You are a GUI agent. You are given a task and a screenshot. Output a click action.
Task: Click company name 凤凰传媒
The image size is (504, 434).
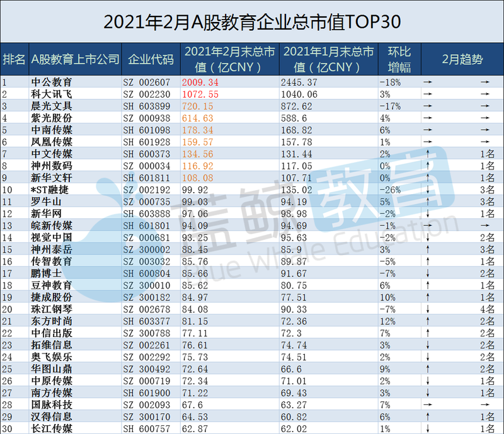tap(52, 142)
